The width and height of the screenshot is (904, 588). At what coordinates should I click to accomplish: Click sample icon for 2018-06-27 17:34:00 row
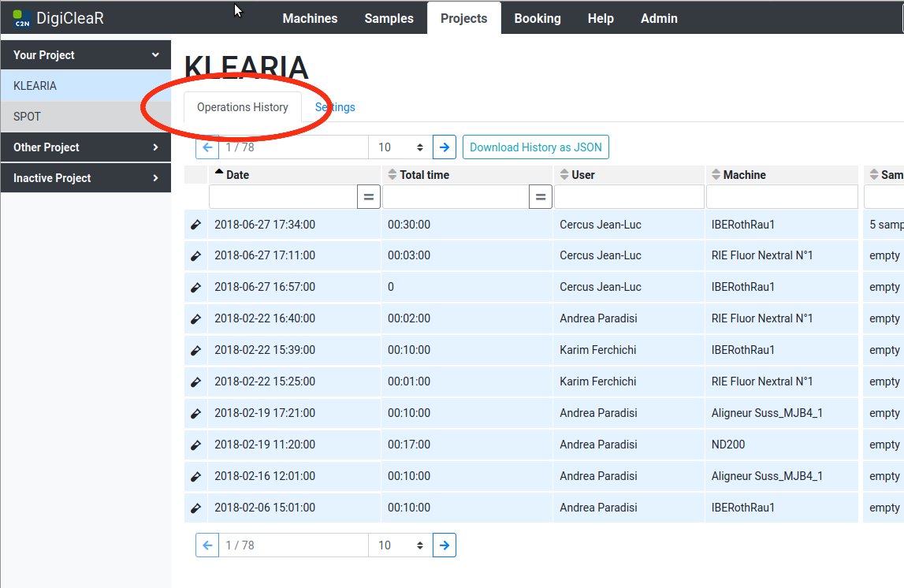[x=195, y=225]
